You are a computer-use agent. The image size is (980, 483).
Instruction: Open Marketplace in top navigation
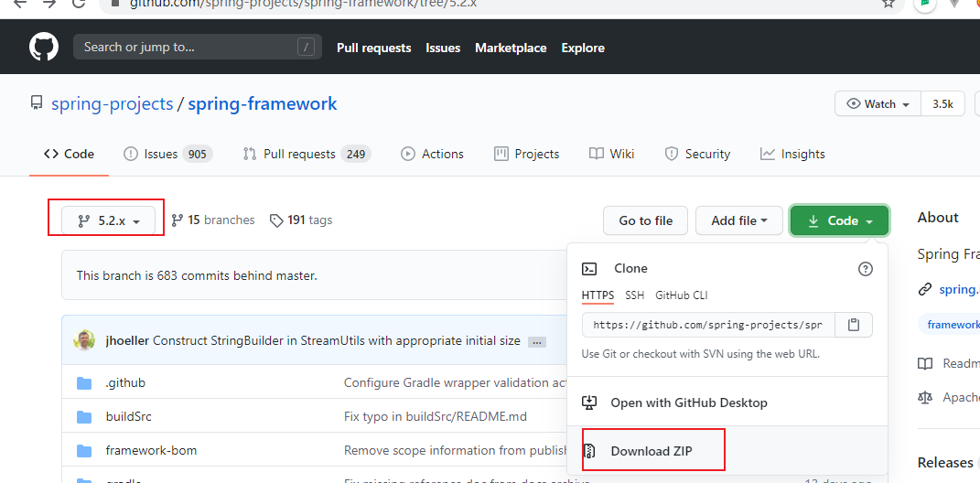[511, 48]
